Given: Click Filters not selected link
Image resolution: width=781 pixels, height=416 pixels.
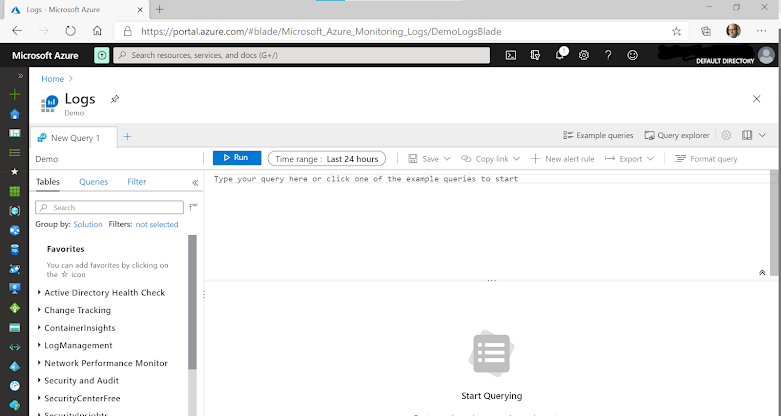Looking at the screenshot, I should tap(157, 224).
